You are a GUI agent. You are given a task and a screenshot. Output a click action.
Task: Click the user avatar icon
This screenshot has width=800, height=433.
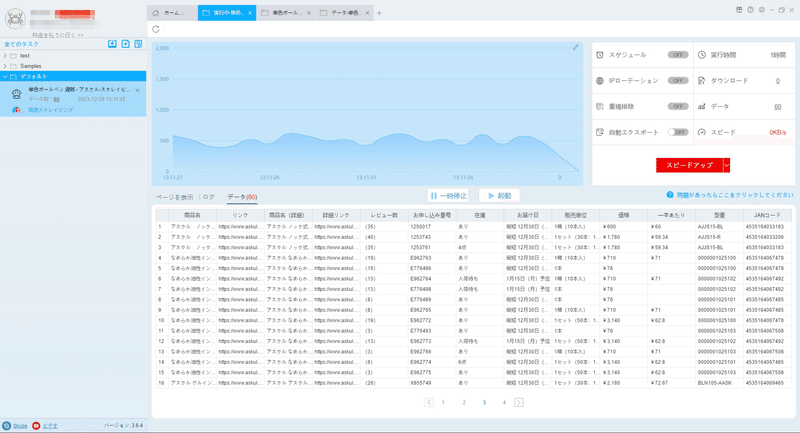[15, 19]
